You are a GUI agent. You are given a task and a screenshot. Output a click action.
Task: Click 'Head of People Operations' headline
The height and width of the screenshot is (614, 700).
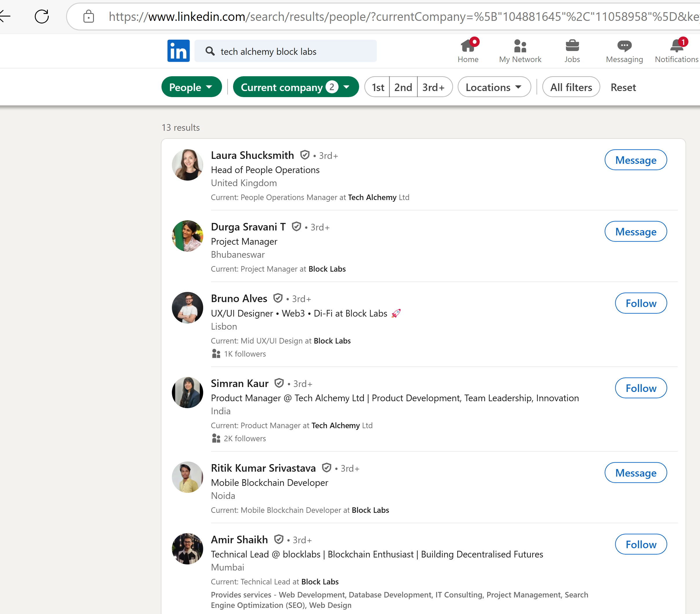pos(265,170)
